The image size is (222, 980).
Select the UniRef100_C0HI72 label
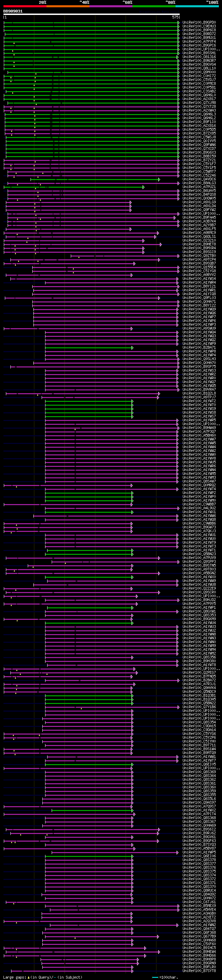pyautogui.click(x=199, y=76)
